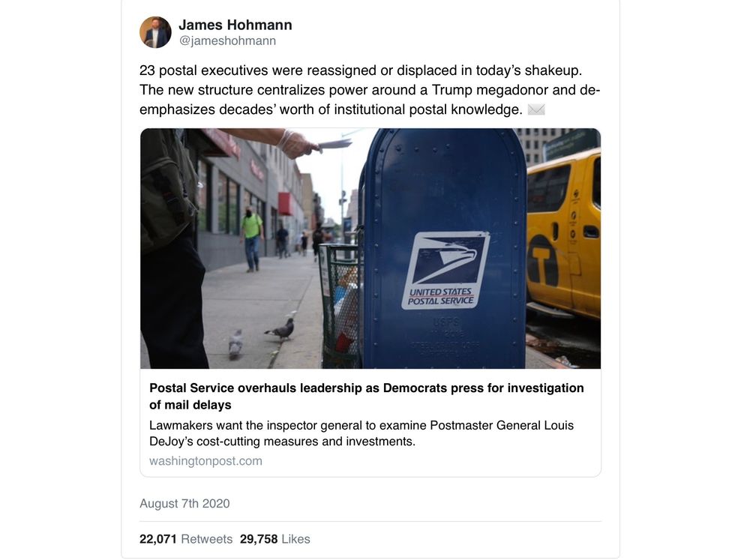The height and width of the screenshot is (560, 735).
Task: Click the article description about Louis DeJoy
Action: 361,433
